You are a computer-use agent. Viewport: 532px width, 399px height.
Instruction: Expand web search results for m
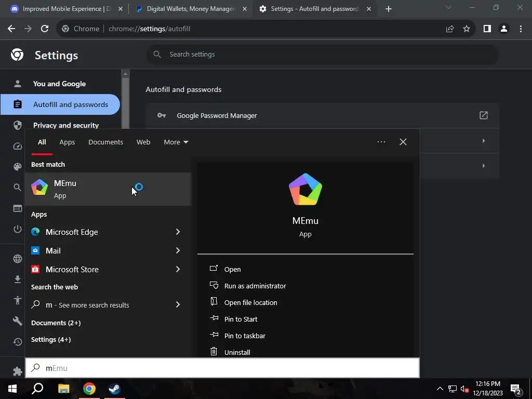(178, 304)
